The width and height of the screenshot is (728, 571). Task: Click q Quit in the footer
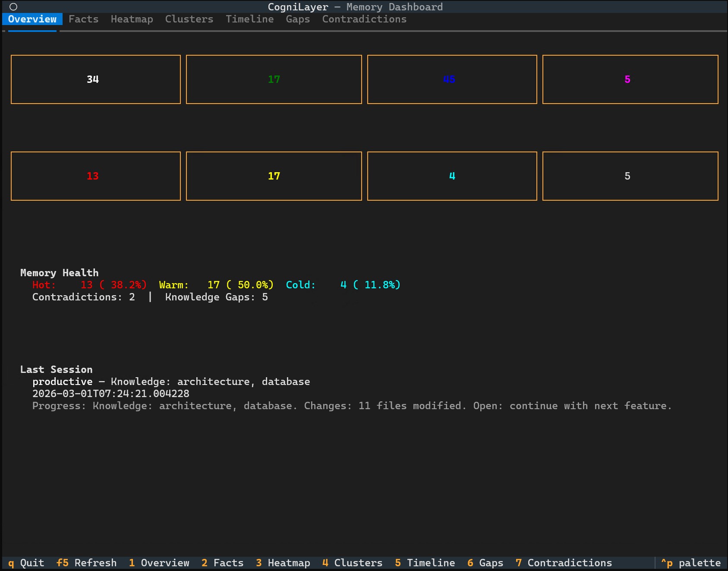click(26, 563)
